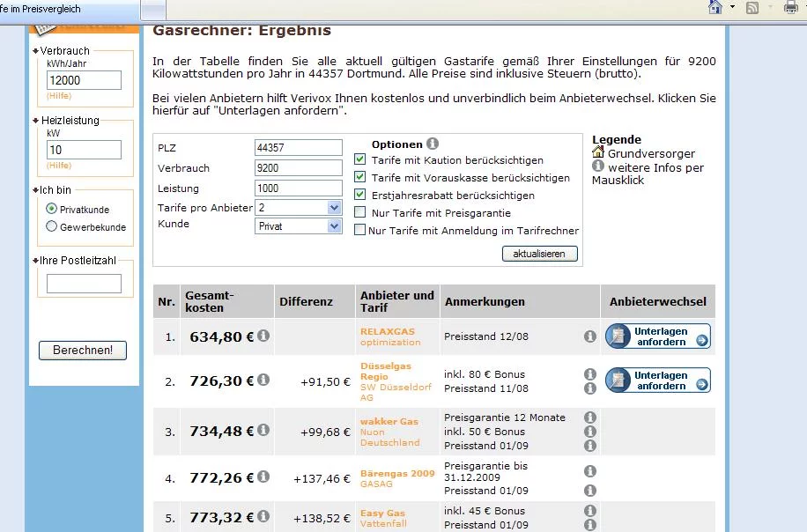Click info icon for inkl. 50 € Bonus
This screenshot has height=532, width=807.
(590, 432)
